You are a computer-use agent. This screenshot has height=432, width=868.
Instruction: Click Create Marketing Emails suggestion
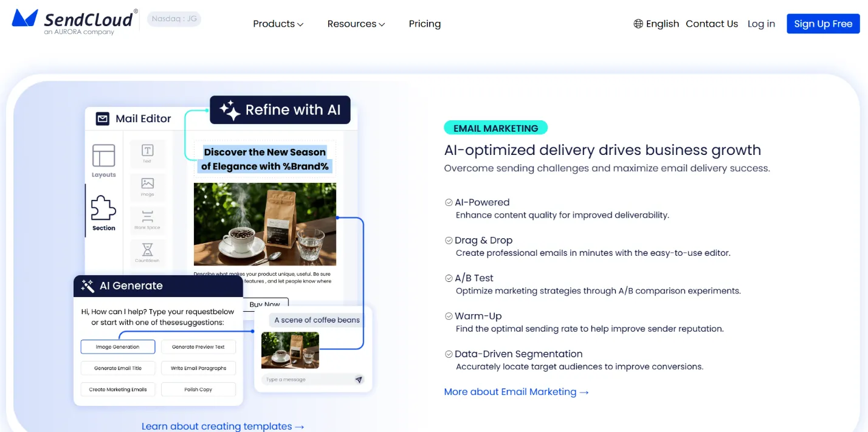point(118,389)
